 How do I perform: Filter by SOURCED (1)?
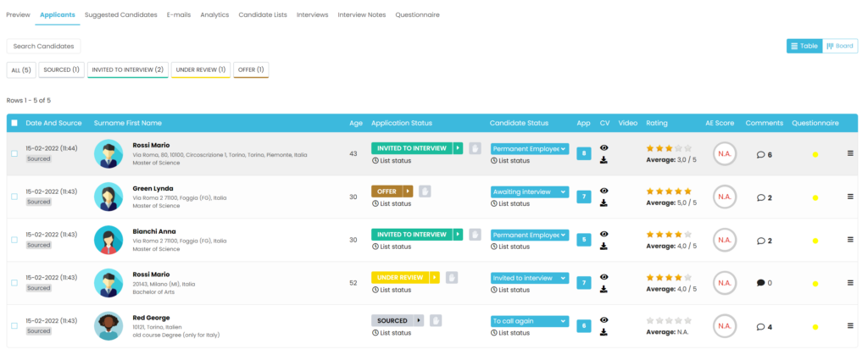(x=61, y=70)
